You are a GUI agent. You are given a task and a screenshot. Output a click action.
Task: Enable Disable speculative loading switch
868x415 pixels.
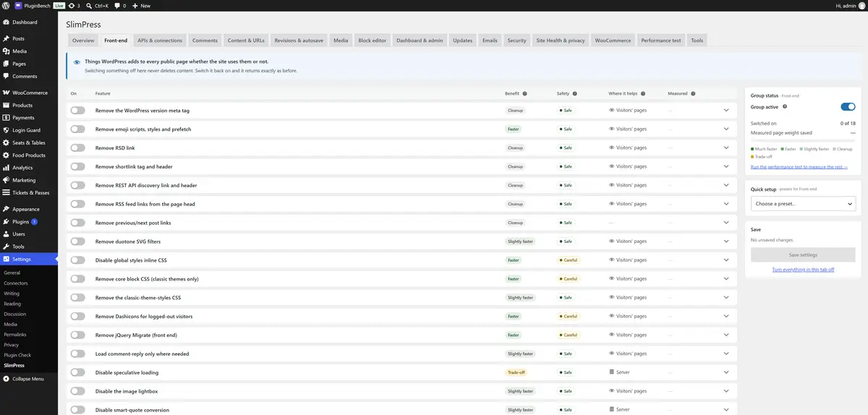pos(77,372)
